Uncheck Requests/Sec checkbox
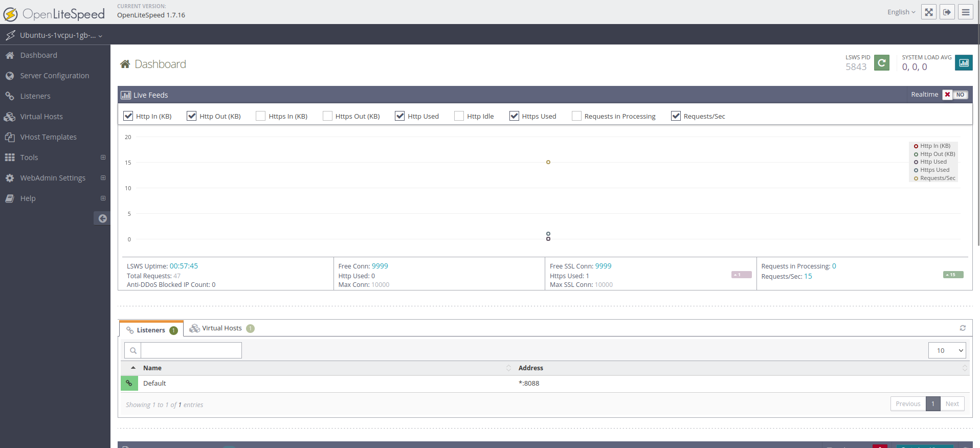The height and width of the screenshot is (448, 980). click(676, 116)
